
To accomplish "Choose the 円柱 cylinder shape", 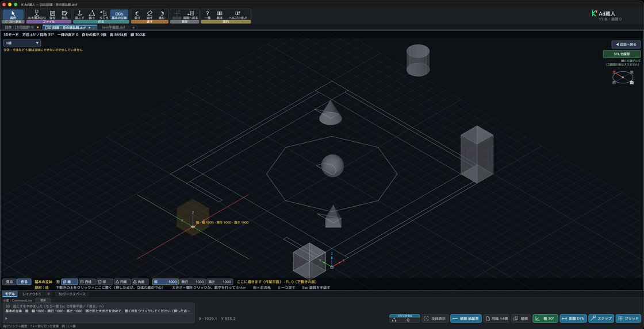I will pos(87,282).
